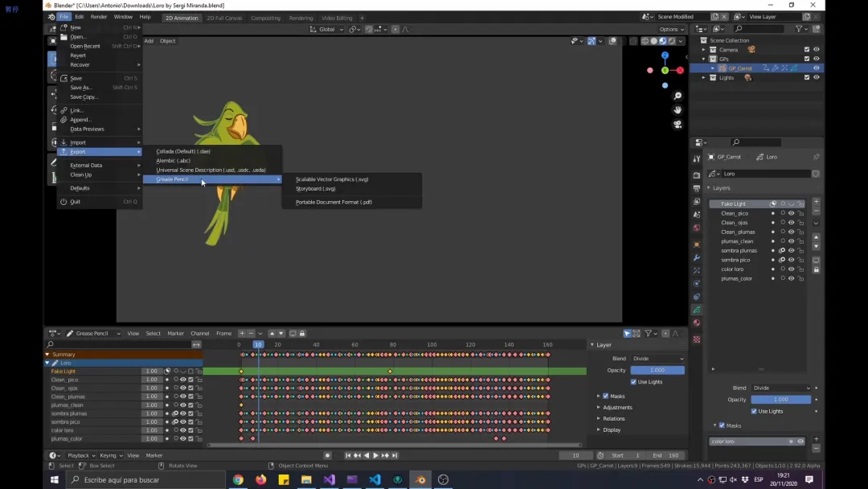Open the View Layer properties tab icon
The width and height of the screenshot is (868, 489).
click(696, 202)
